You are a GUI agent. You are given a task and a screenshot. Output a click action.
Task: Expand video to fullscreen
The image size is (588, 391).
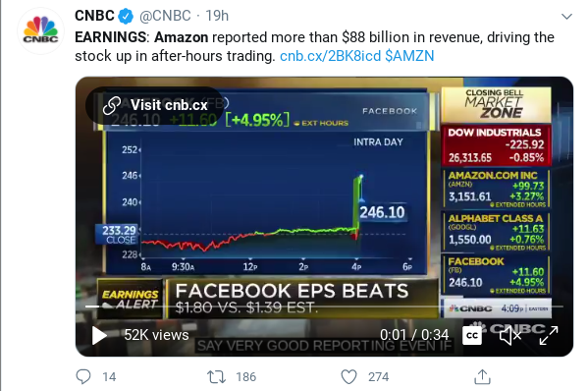pos(549,335)
